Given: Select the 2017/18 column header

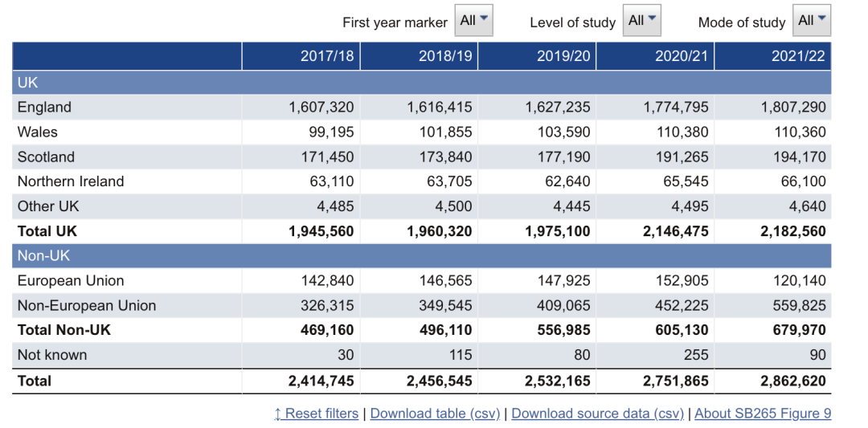Looking at the screenshot, I should [327, 56].
